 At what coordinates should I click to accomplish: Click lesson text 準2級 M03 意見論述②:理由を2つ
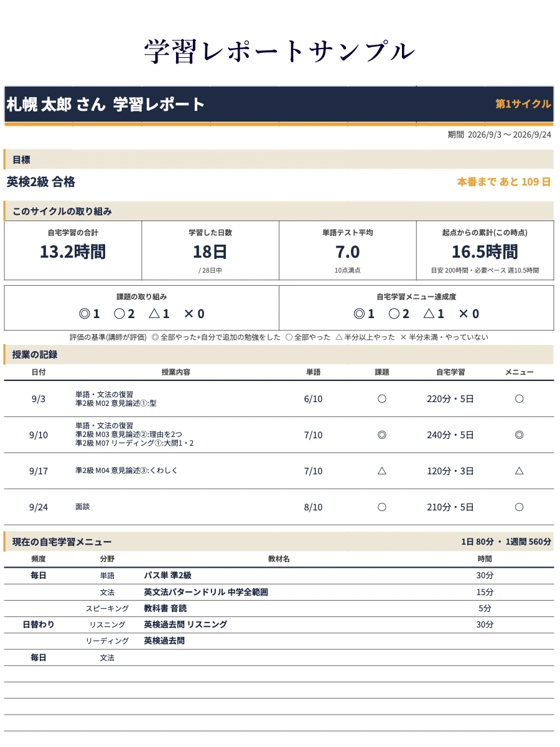129,435
